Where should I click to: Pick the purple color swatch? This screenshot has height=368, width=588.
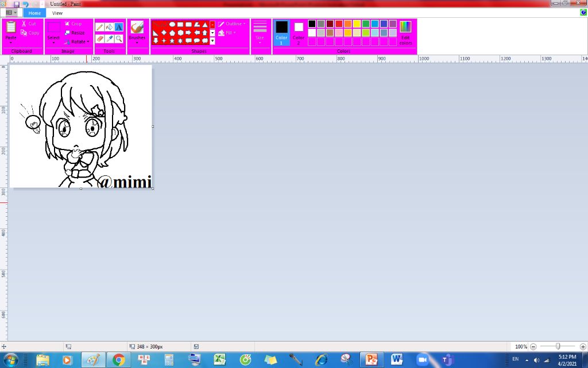point(393,24)
